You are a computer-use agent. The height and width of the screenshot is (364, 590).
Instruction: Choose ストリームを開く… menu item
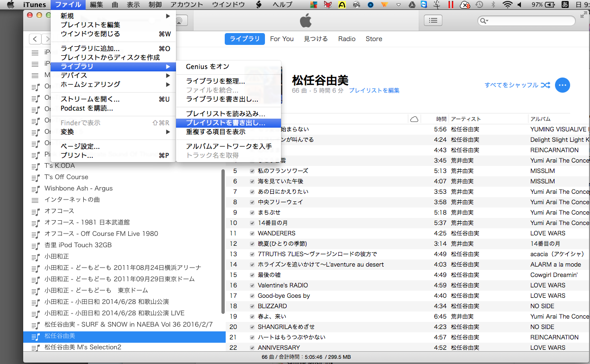pyautogui.click(x=113, y=99)
